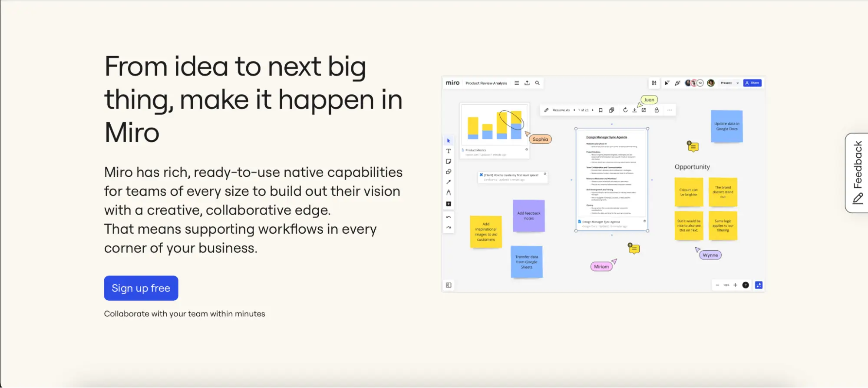Click the zoom out minus button
868x388 pixels.
[717, 285]
